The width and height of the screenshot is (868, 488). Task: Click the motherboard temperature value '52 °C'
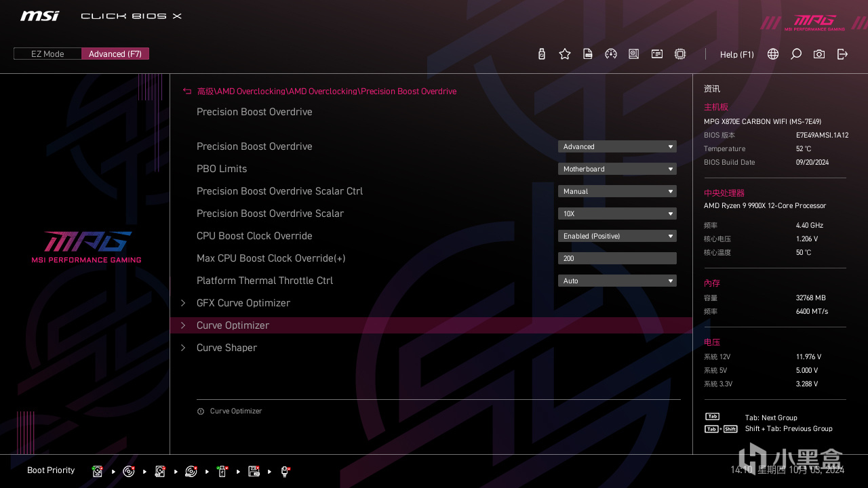click(804, 149)
